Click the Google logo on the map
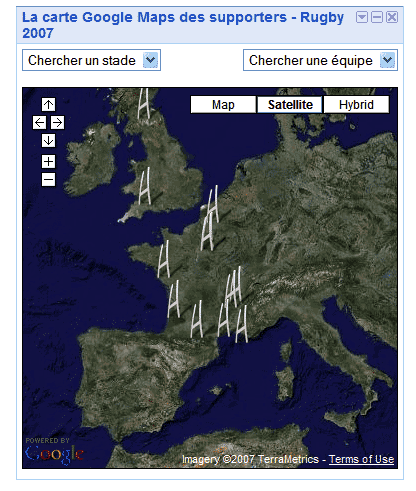This screenshot has width=416, height=491. (54, 454)
